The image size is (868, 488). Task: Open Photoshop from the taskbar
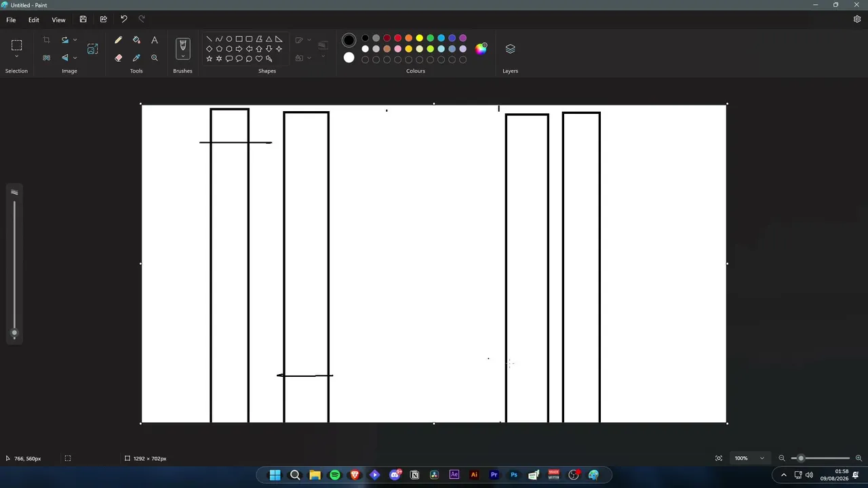tap(513, 475)
